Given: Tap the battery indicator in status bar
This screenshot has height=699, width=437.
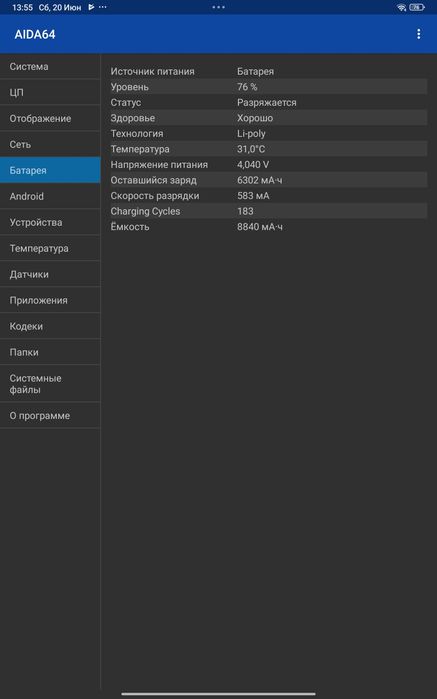Looking at the screenshot, I should tap(417, 7).
